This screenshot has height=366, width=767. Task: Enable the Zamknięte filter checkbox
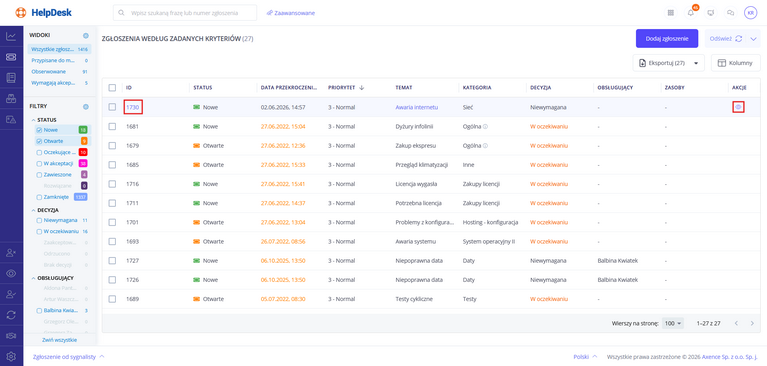coord(40,197)
